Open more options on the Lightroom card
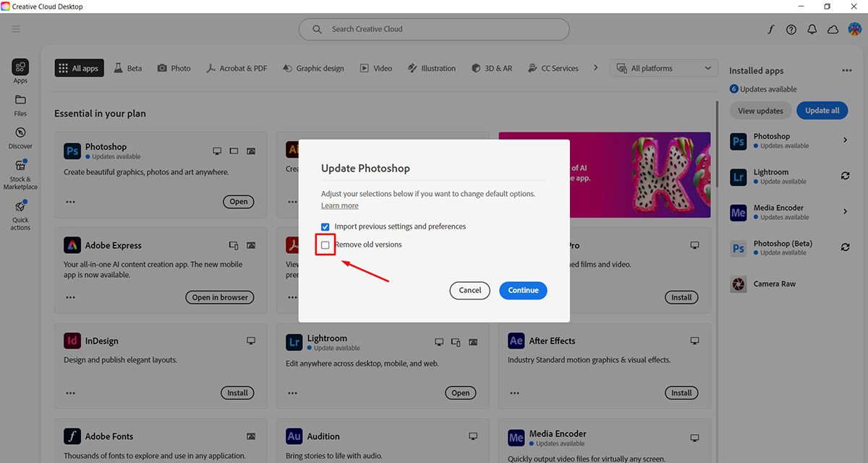This screenshot has width=868, height=463. pyautogui.click(x=292, y=393)
